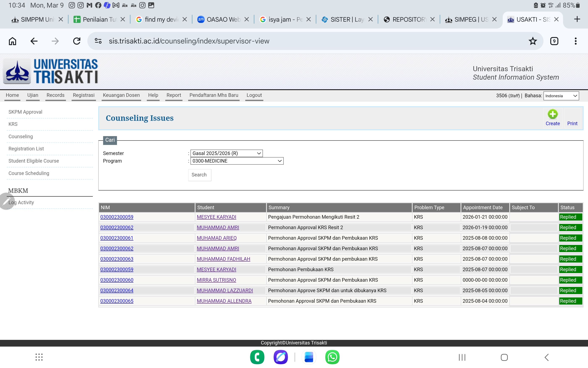
Task: Change Bahasa language dropdown
Action: [561, 96]
